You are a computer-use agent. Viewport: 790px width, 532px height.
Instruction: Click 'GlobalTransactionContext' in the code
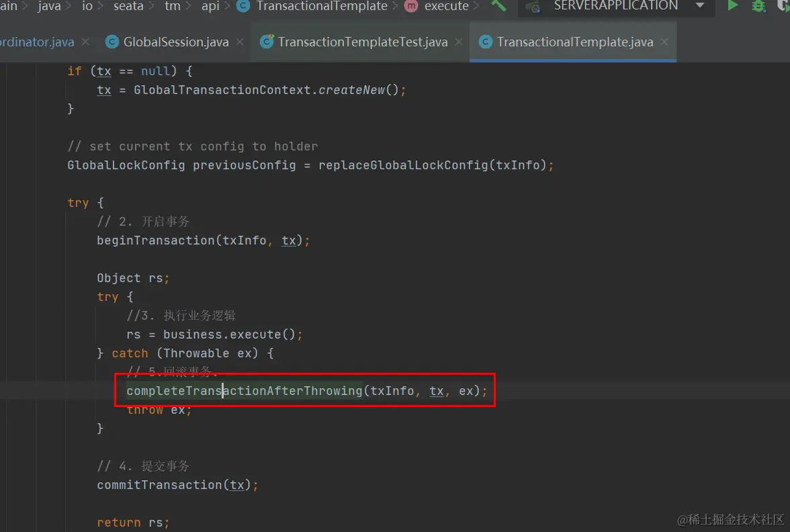(222, 90)
